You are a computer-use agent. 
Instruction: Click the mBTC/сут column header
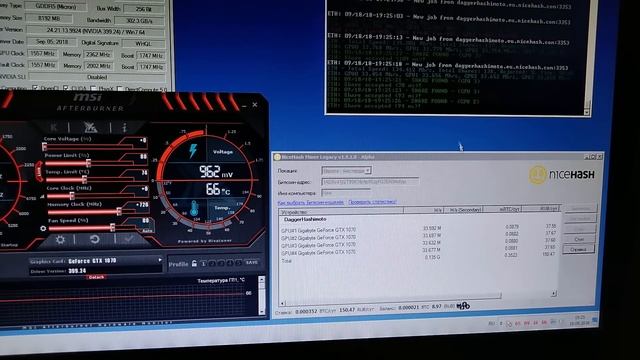coord(502,209)
